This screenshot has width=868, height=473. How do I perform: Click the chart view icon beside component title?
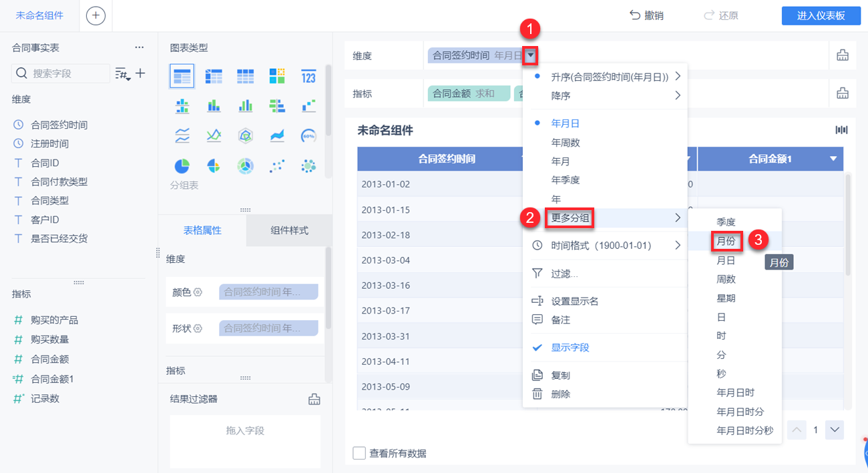(x=841, y=130)
